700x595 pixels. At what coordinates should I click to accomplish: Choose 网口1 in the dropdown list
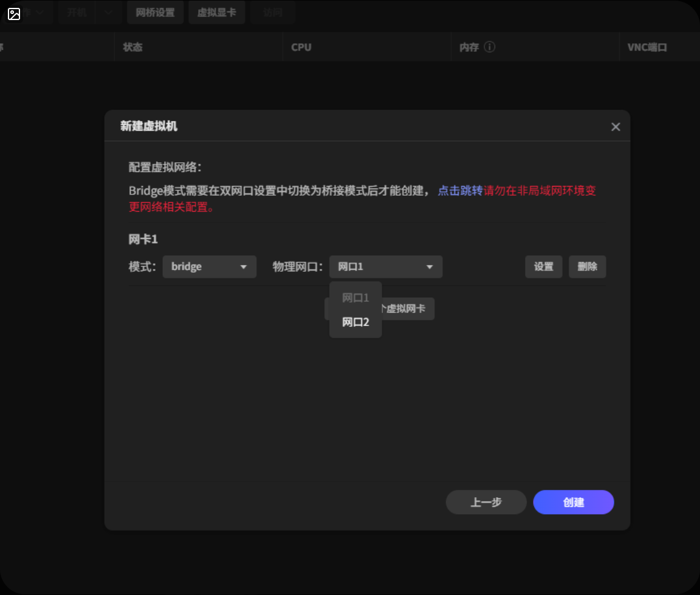click(x=355, y=298)
